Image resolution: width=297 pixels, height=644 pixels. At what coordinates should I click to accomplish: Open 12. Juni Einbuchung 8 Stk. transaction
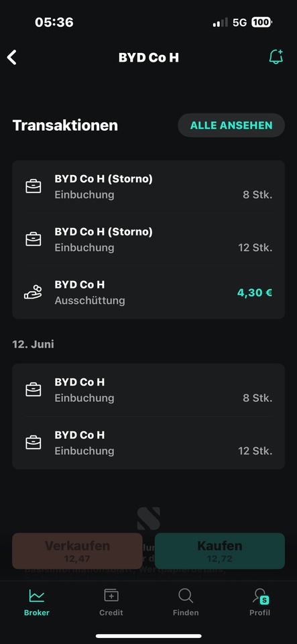[149, 390]
